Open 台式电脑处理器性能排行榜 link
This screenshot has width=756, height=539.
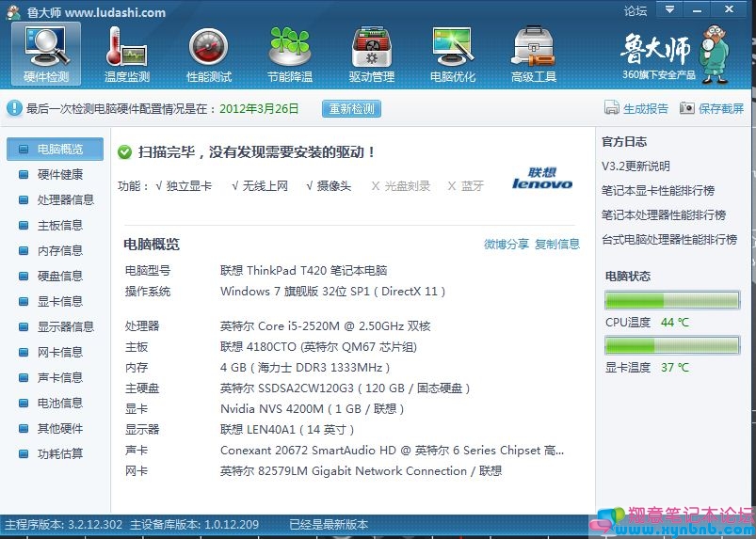(669, 239)
